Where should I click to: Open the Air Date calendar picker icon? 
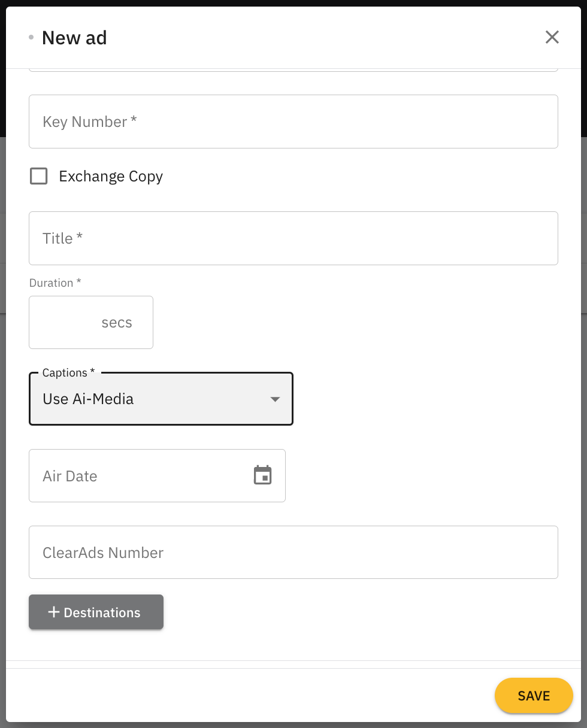click(x=262, y=475)
